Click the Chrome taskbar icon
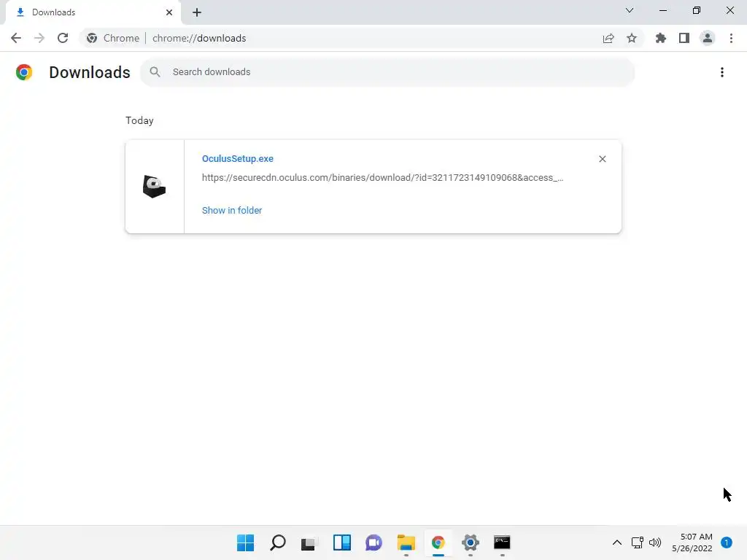Image resolution: width=747 pixels, height=560 pixels. [438, 542]
